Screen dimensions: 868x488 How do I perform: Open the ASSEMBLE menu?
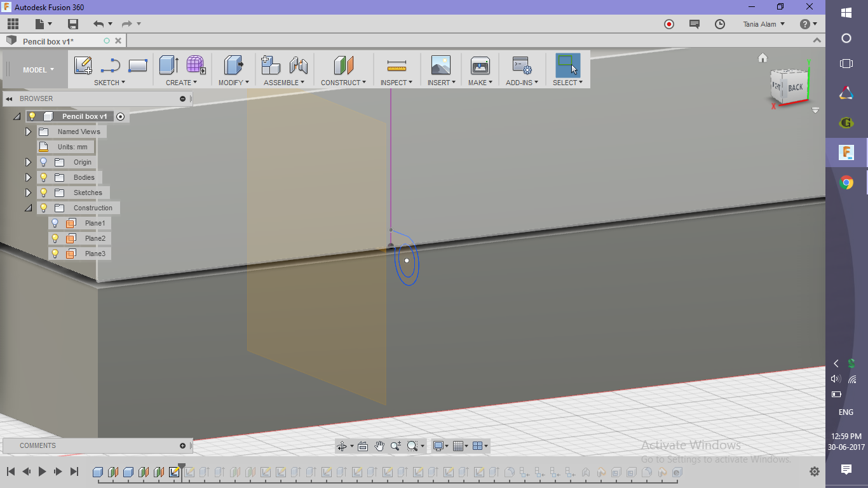(284, 83)
